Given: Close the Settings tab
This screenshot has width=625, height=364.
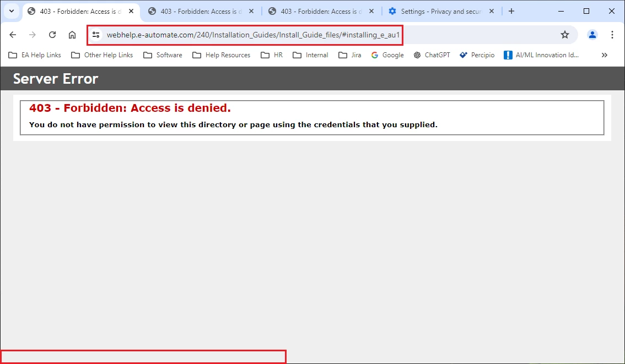Looking at the screenshot, I should 492,11.
